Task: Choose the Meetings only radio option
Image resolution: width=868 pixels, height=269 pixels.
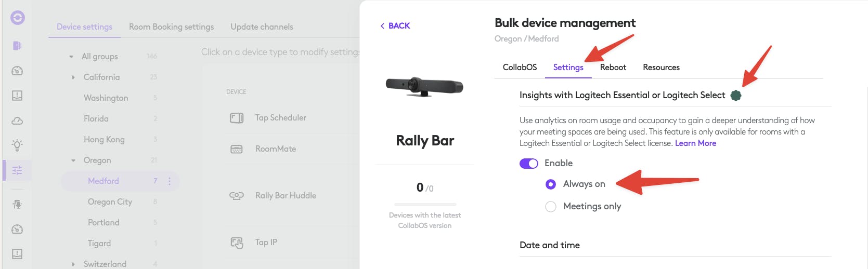Action: tap(551, 207)
